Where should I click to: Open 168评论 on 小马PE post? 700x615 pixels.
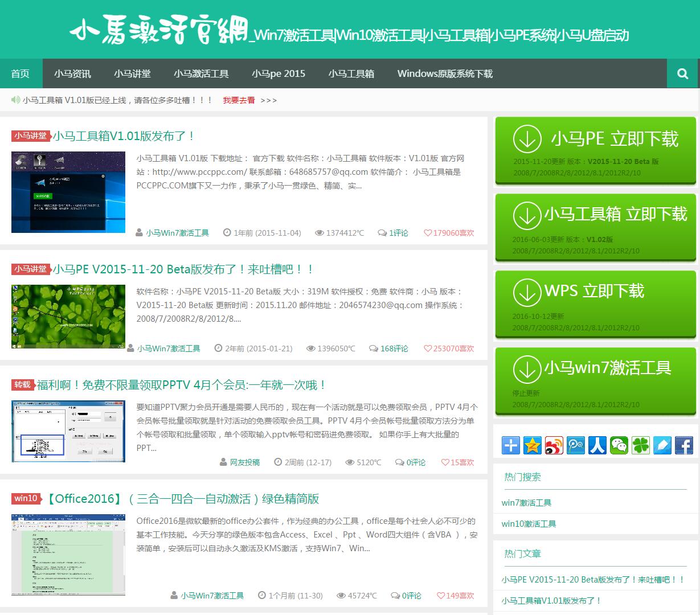[x=394, y=348]
